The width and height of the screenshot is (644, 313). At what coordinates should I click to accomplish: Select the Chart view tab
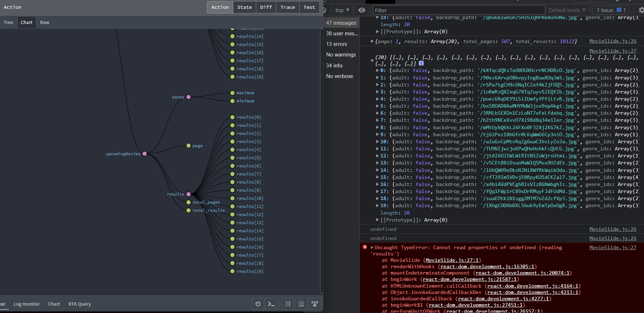point(26,22)
